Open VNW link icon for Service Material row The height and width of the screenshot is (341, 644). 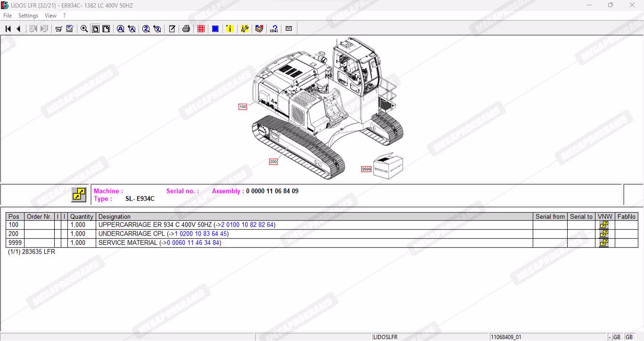coord(604,243)
